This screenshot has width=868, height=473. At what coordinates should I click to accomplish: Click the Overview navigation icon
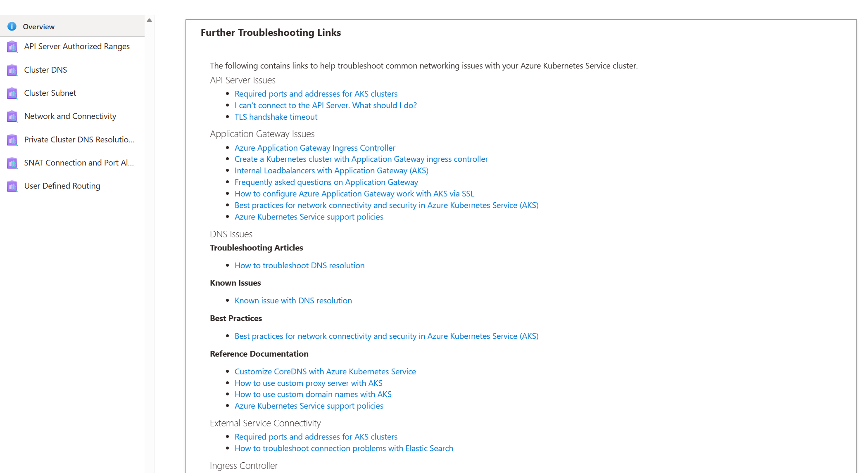11,26
